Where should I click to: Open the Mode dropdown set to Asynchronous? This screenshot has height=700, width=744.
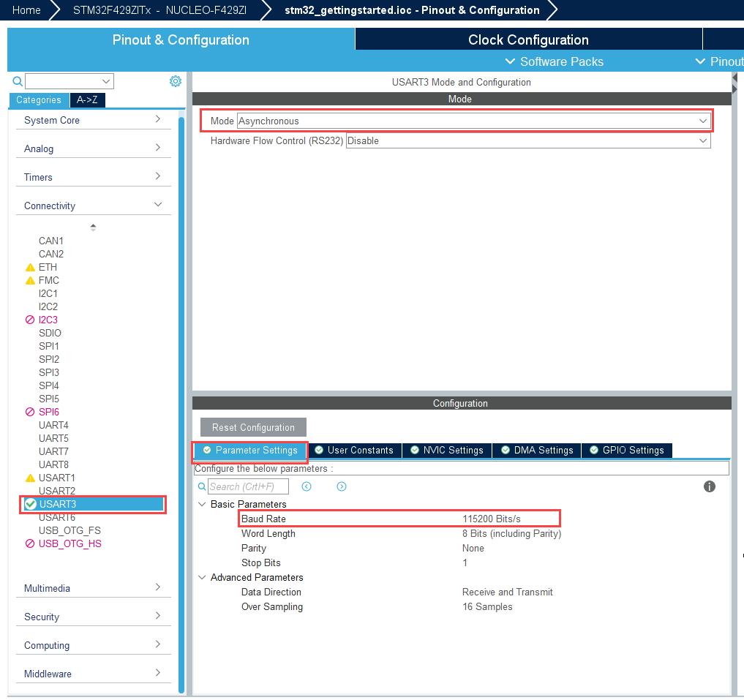(473, 121)
